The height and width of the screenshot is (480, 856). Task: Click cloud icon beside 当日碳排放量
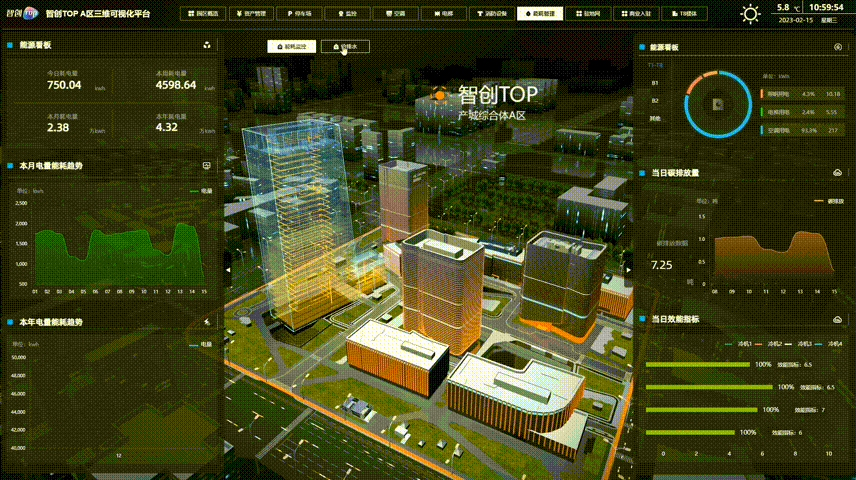pyautogui.click(x=836, y=172)
